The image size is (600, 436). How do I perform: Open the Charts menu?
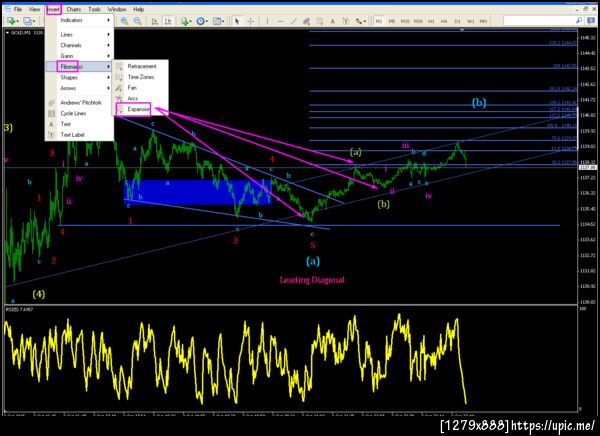click(x=73, y=9)
